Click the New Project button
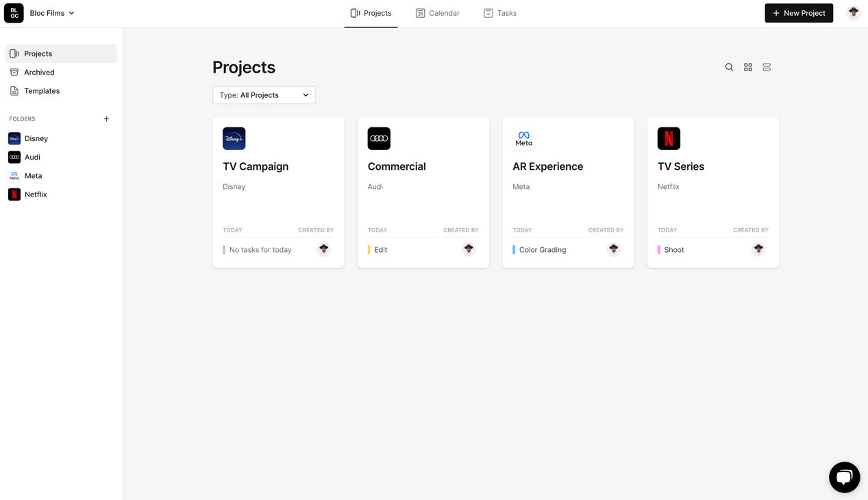This screenshot has width=868, height=500. [799, 13]
